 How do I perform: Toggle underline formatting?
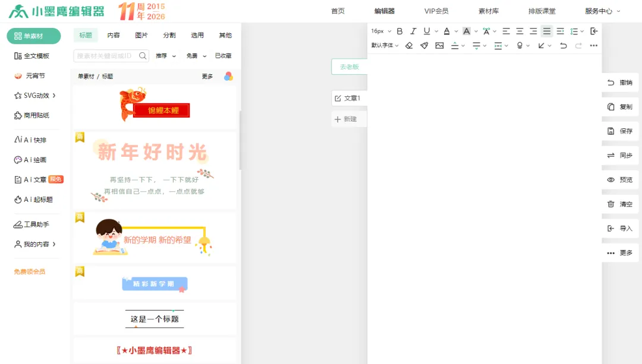427,31
